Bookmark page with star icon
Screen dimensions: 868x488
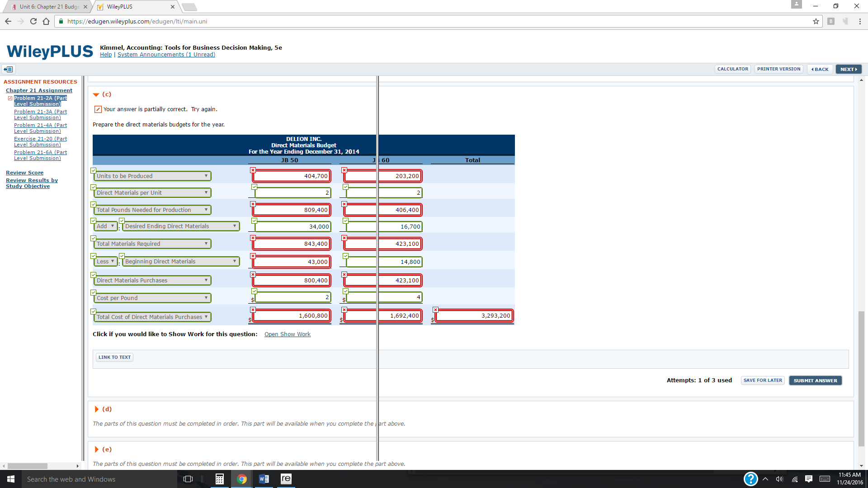pyautogui.click(x=816, y=21)
